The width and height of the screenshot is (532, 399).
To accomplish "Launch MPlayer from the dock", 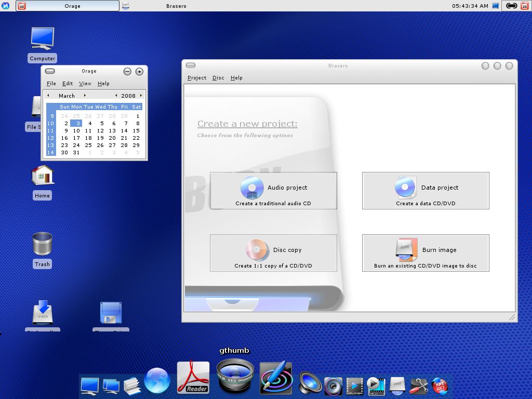I will pyautogui.click(x=354, y=387).
